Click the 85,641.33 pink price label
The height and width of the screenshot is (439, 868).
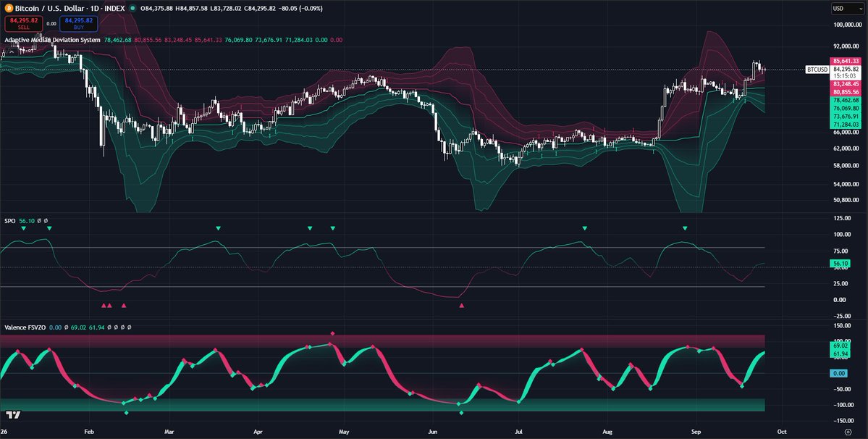846,61
